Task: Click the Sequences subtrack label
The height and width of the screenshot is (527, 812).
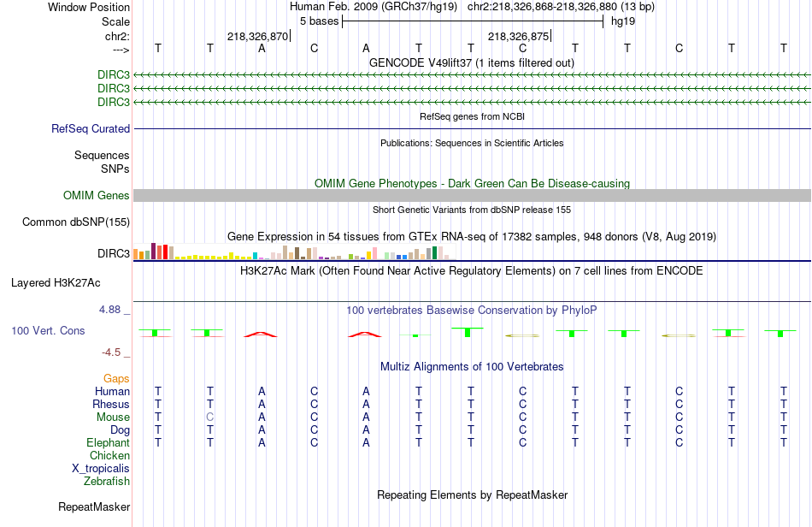Action: pyautogui.click(x=102, y=156)
